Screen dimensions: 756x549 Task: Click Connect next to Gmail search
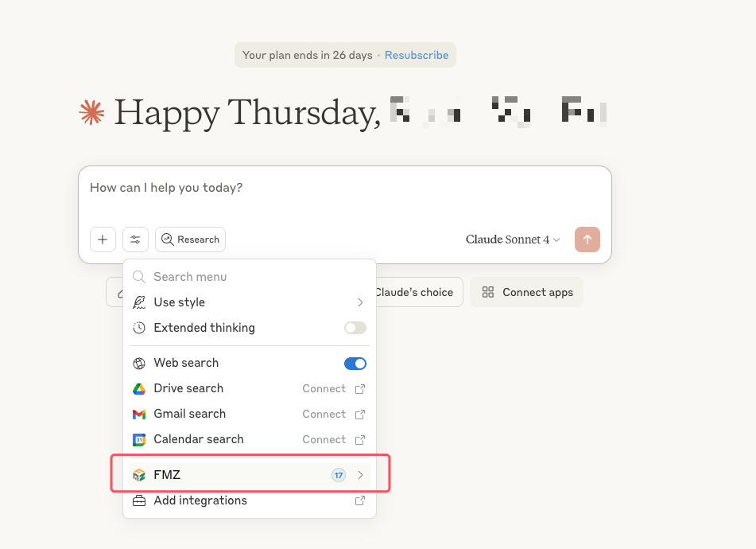pos(324,414)
